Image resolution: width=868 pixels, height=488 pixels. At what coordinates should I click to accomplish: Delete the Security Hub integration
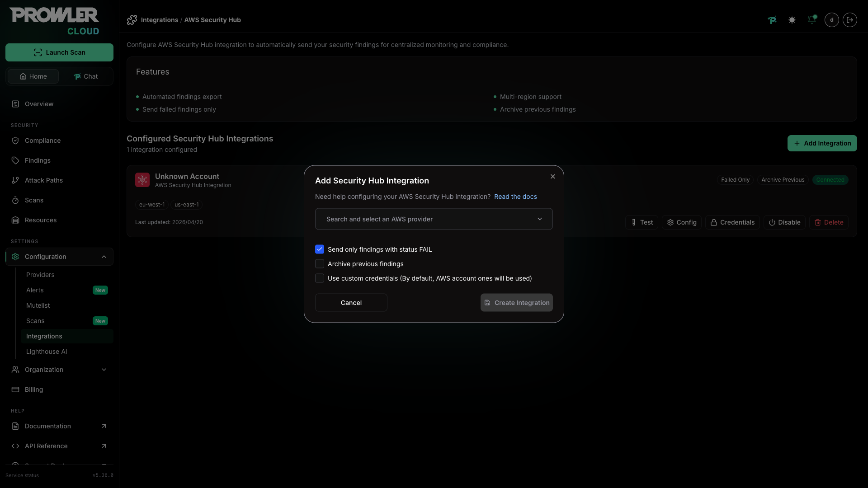tap(829, 222)
